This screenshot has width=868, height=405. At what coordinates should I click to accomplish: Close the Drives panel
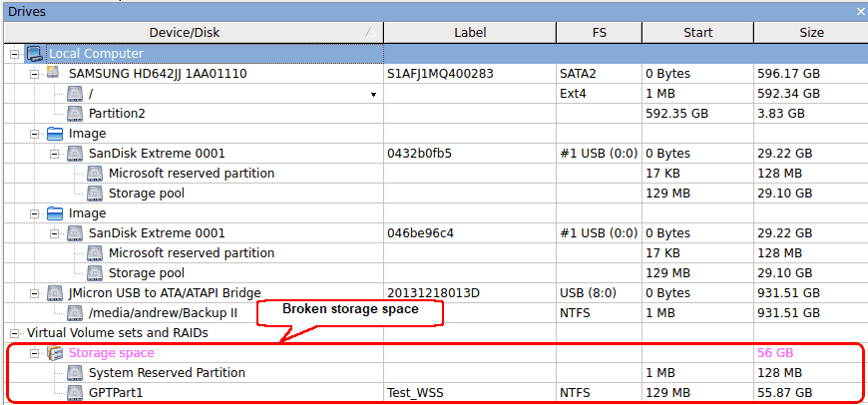(x=861, y=11)
